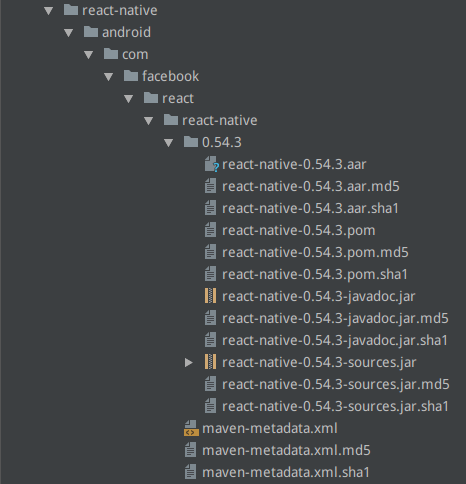Select the 0.54.3 version folder name
Image resolution: width=466 pixels, height=484 pixels.
(x=222, y=143)
